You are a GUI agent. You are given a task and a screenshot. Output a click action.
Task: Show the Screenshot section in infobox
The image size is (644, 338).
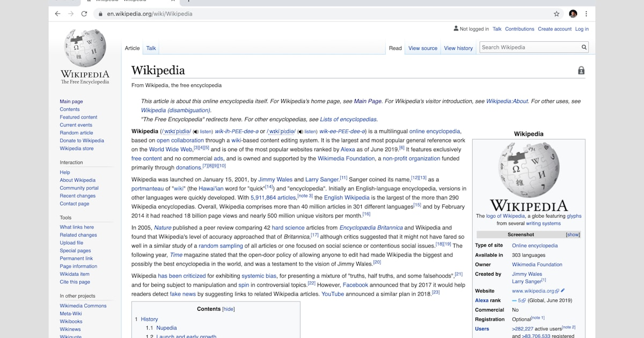click(x=573, y=234)
